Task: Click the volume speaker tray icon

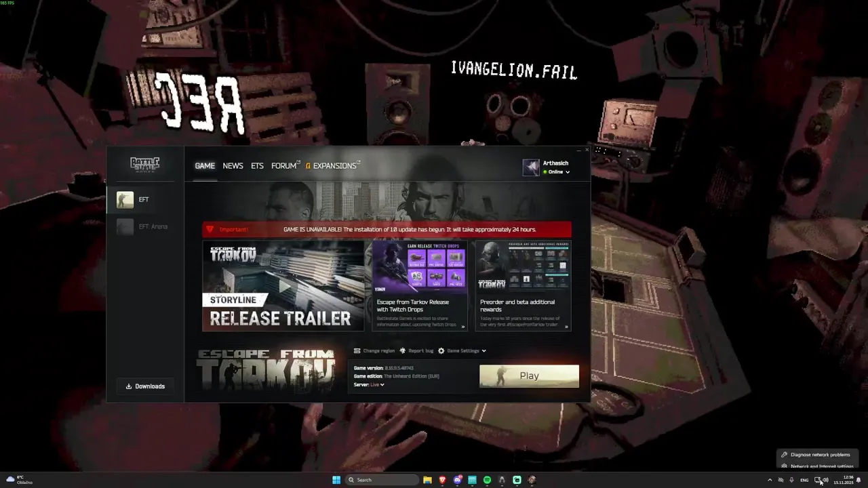Action: pyautogui.click(x=825, y=480)
